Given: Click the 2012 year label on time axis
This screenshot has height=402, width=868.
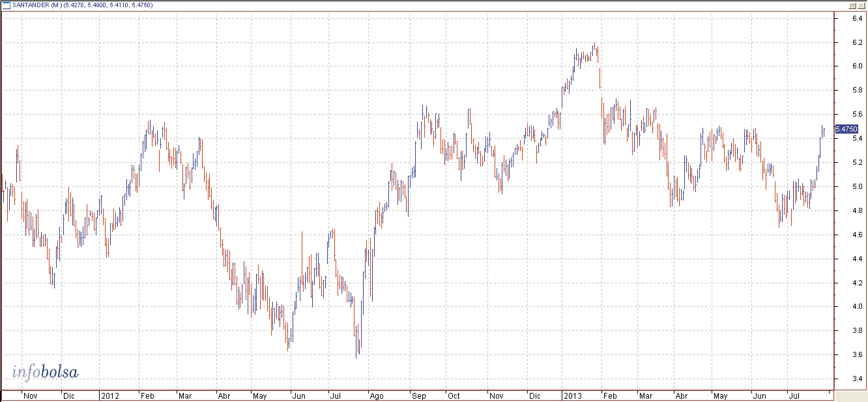Looking at the screenshot, I should click(110, 396).
